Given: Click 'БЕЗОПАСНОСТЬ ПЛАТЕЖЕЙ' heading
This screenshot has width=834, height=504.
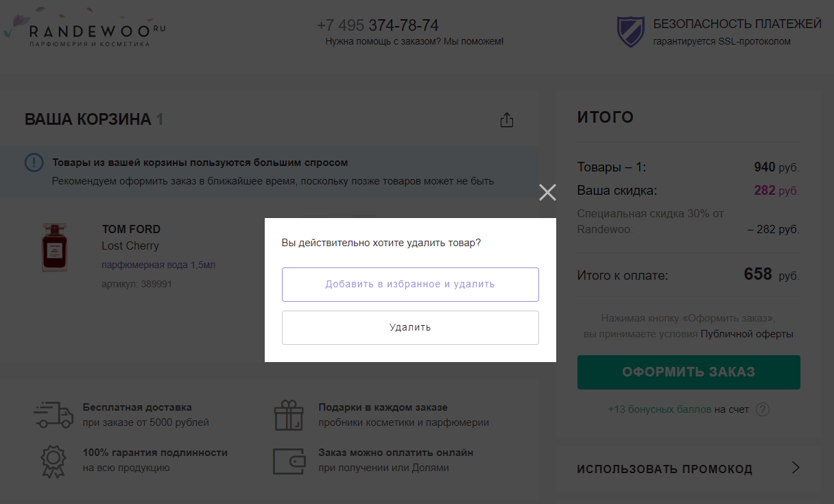Looking at the screenshot, I should coord(737,25).
